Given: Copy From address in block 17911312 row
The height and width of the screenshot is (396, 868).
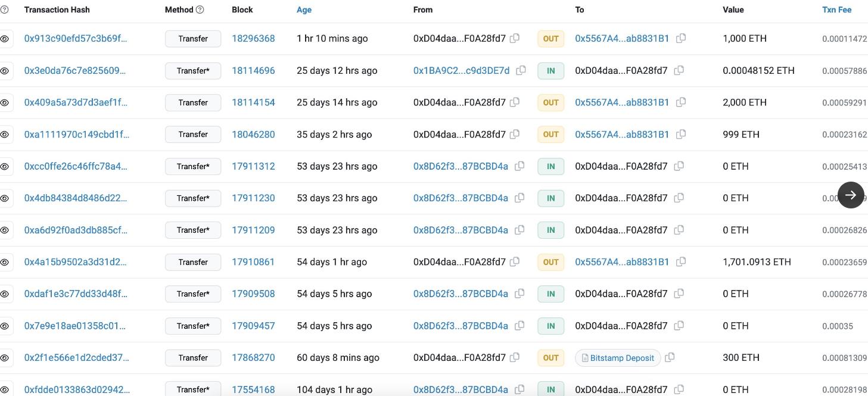Looking at the screenshot, I should point(519,166).
